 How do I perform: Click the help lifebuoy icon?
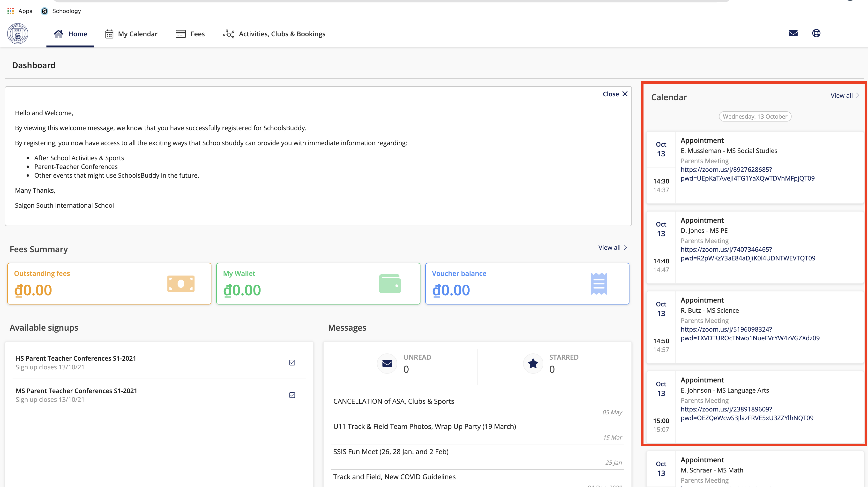[816, 33]
